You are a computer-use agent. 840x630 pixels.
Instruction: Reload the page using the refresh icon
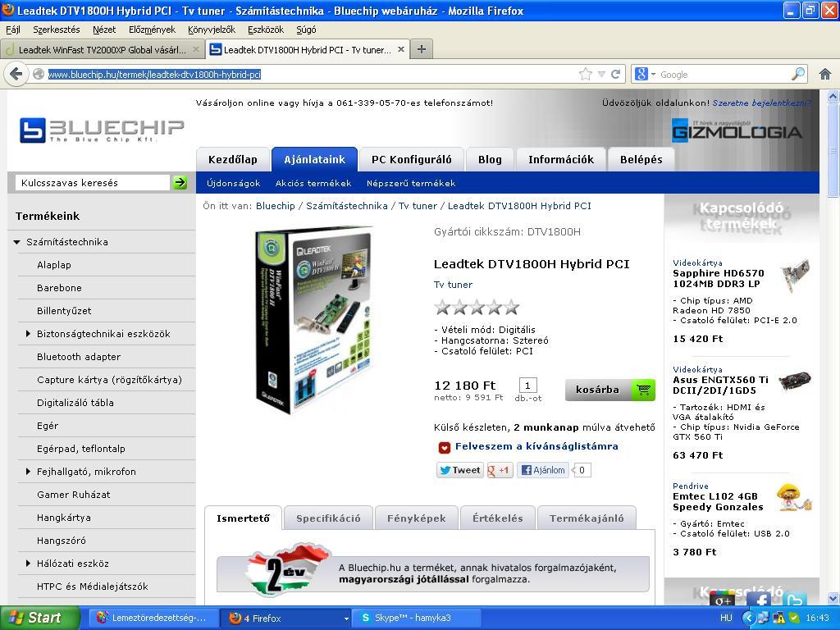tap(615, 74)
